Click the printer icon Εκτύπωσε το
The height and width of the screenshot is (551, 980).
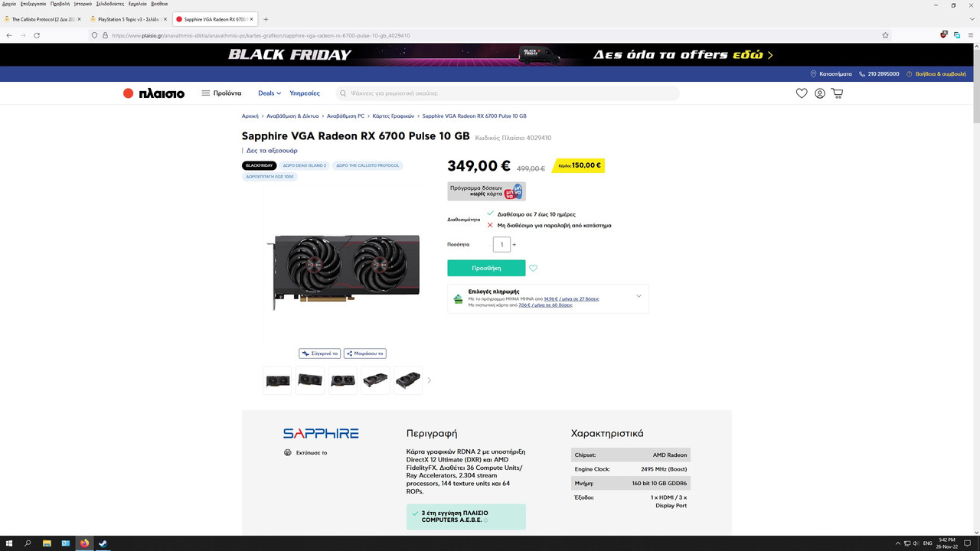(288, 452)
